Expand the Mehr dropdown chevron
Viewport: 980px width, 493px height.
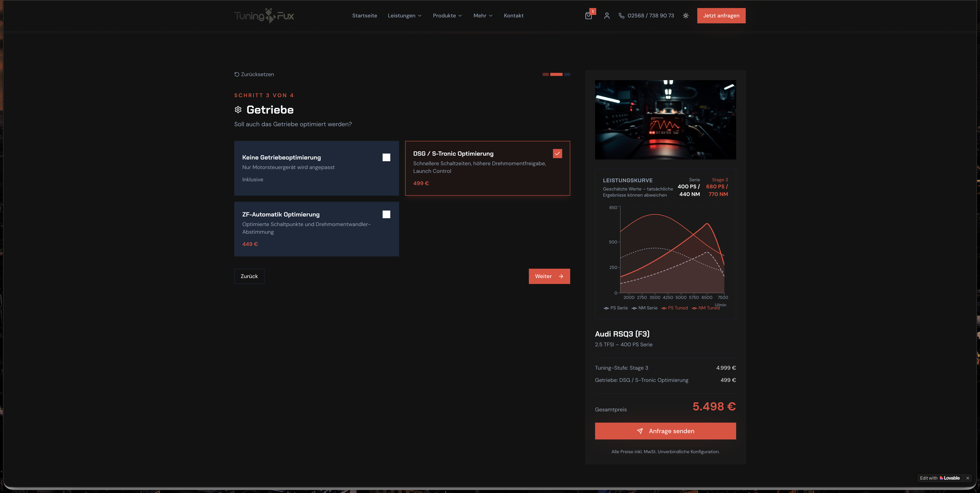491,16
